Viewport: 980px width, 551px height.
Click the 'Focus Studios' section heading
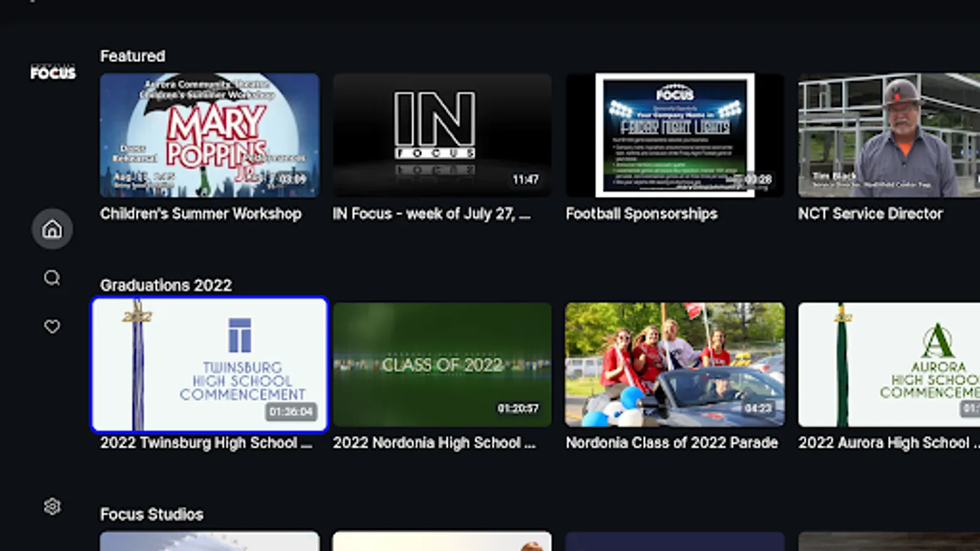click(x=152, y=514)
